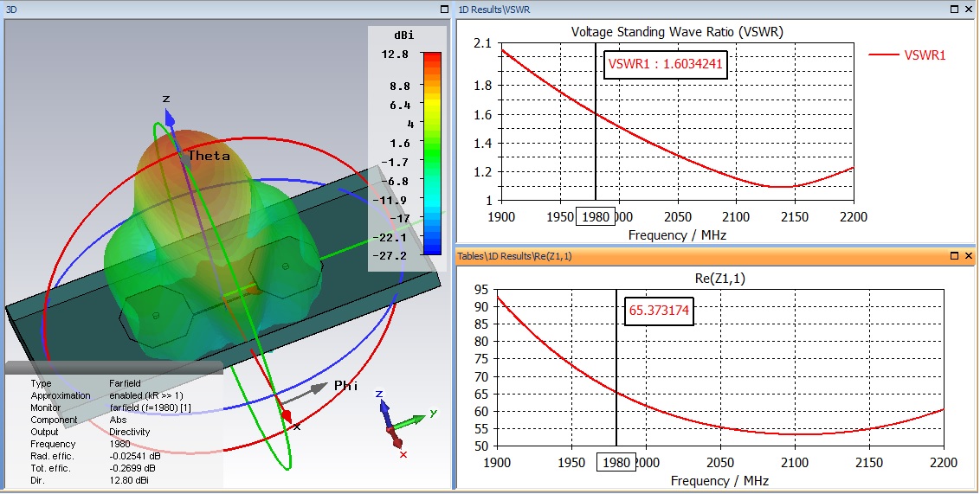Maximize the Tables Re(Z1,1) window
This screenshot has height=494, width=980.
[954, 255]
